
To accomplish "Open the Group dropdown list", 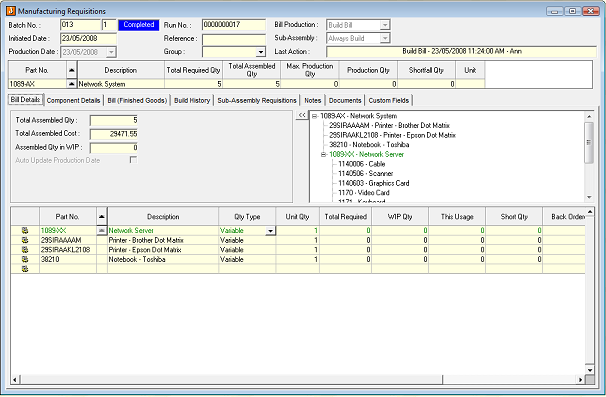I will click(261, 52).
